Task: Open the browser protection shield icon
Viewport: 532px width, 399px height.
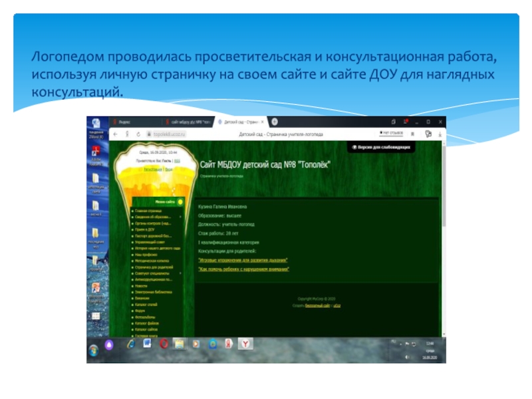Action: pos(428,134)
